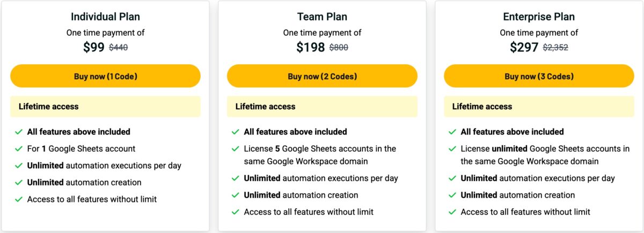Click the Individual Plan heading
This screenshot has height=233, width=644.
pos(105,17)
